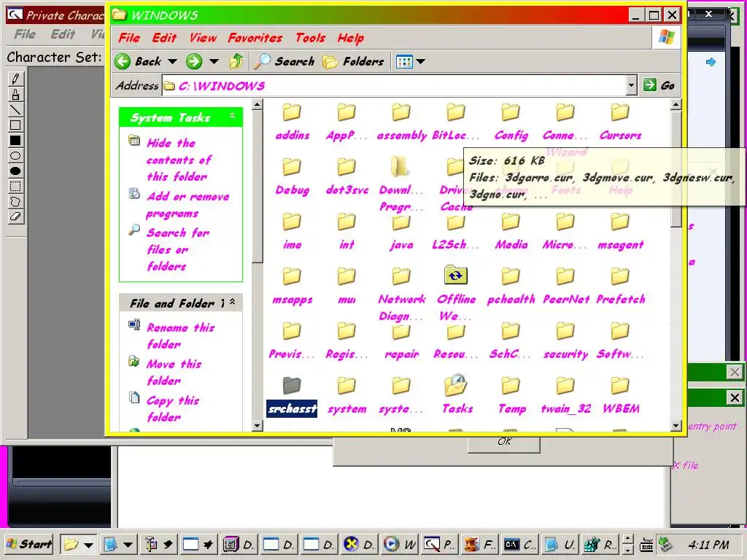Select the Tasks scheduled folder icon
Screen dimensions: 747x560
(456, 394)
